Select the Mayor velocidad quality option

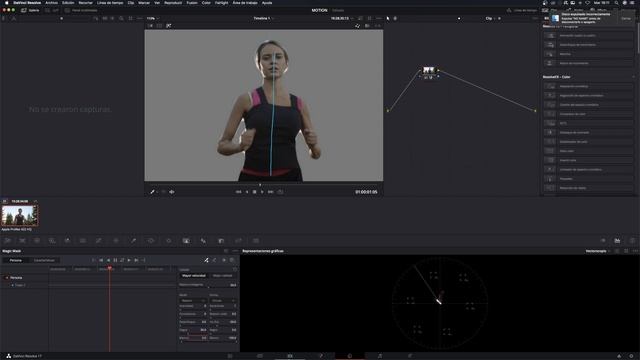[x=194, y=276]
